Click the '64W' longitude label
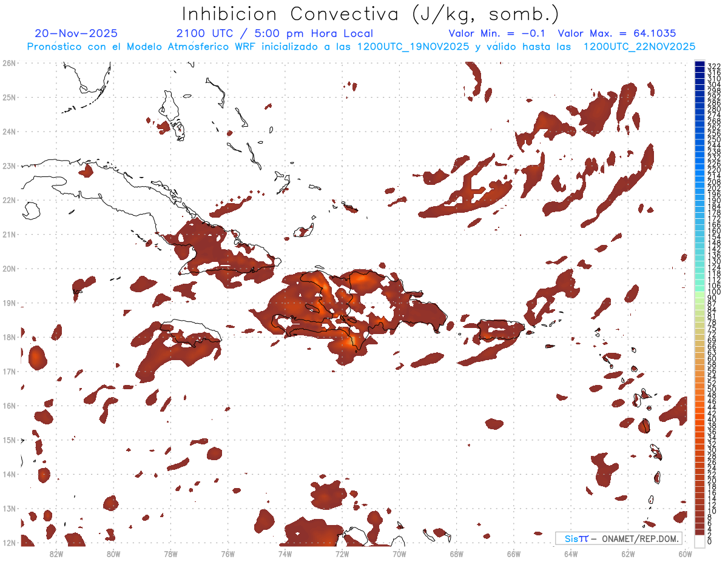Image resolution: width=728 pixels, height=562 pixels. [571, 553]
